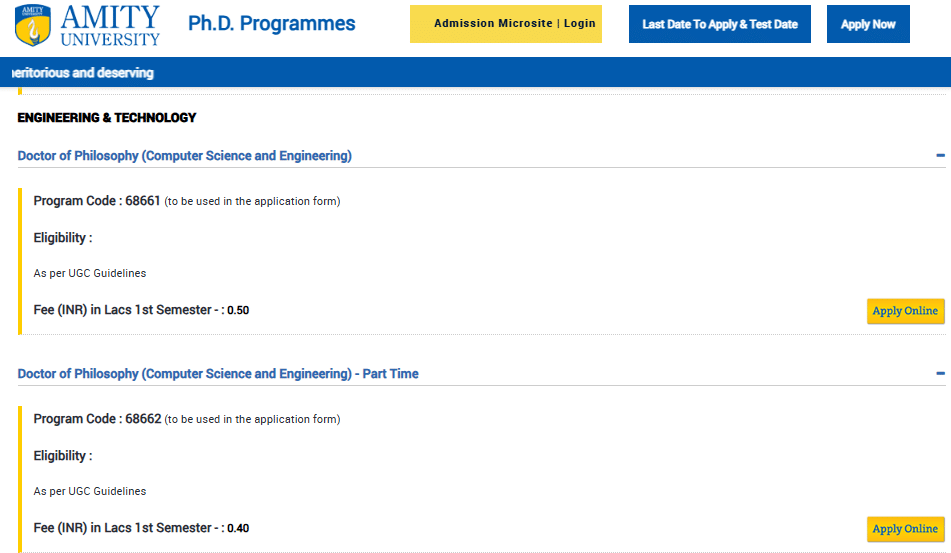Select the Doctor of Philosophy (Computer Science and Engineering) title
The width and height of the screenshot is (951, 553).
coord(185,156)
